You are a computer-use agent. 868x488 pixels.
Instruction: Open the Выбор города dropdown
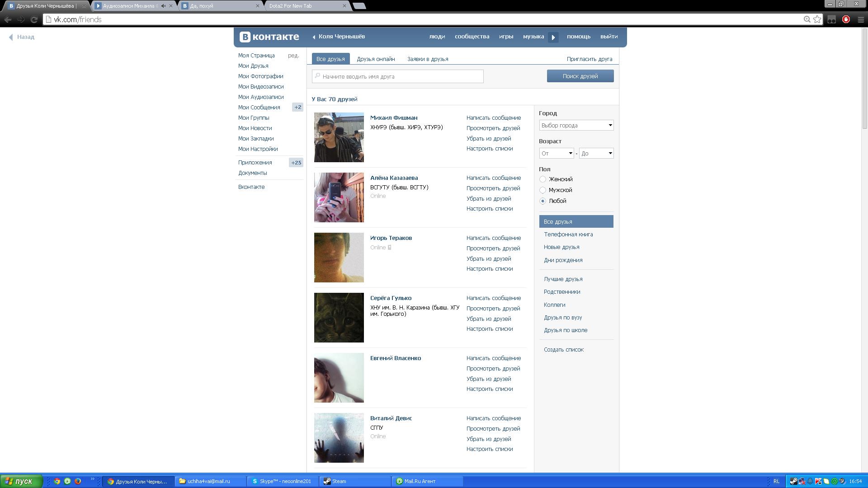576,125
